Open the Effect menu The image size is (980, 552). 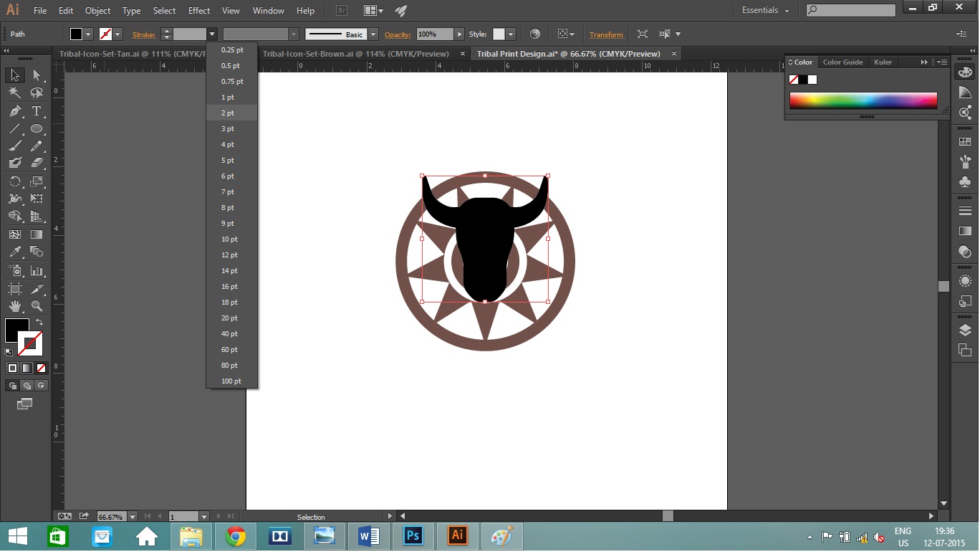pos(199,11)
